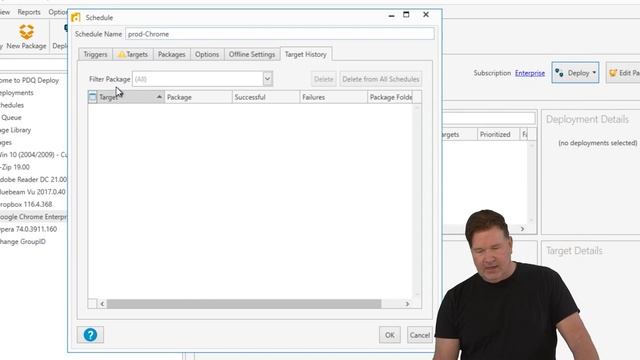This screenshot has height=360, width=640.
Task: Select Package Library in the tree
Action: tap(16, 130)
